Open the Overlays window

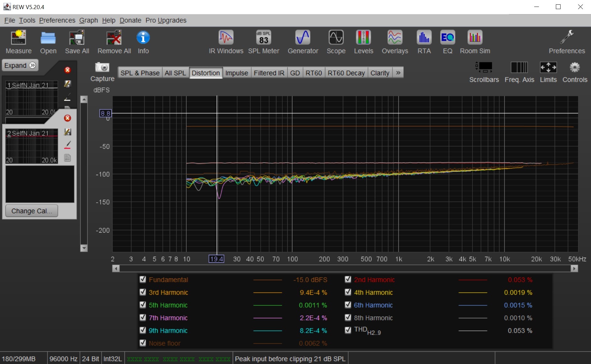click(395, 38)
